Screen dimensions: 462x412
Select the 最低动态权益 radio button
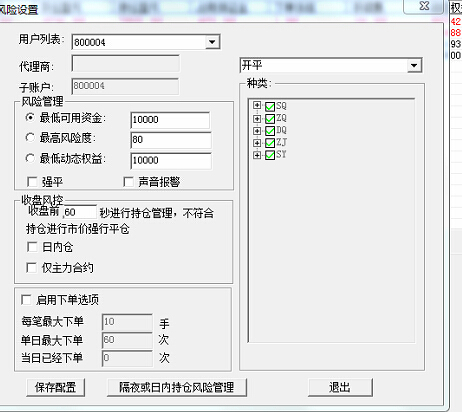(30, 158)
